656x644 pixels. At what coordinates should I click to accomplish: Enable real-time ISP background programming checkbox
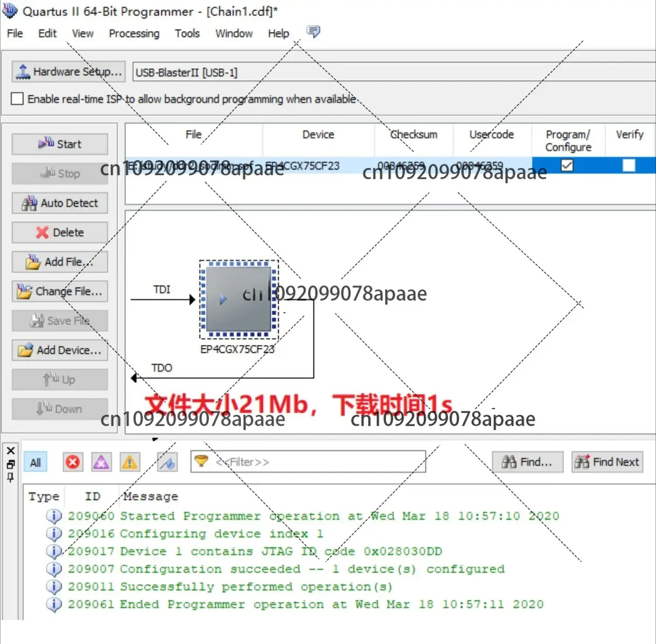click(x=17, y=99)
